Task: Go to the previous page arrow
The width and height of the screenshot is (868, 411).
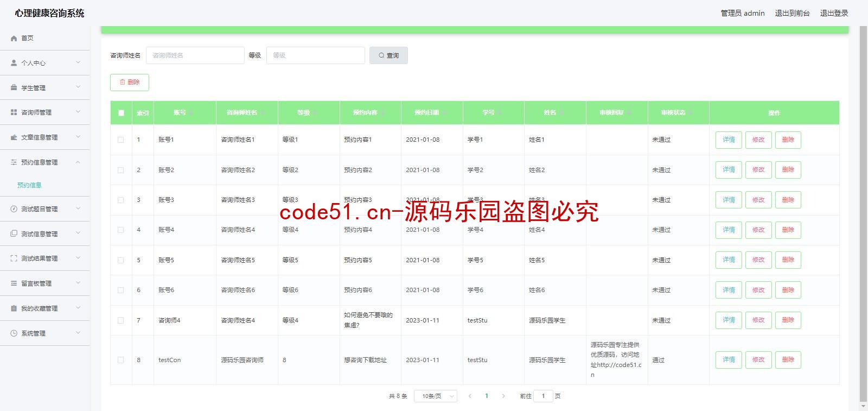Action: click(470, 396)
